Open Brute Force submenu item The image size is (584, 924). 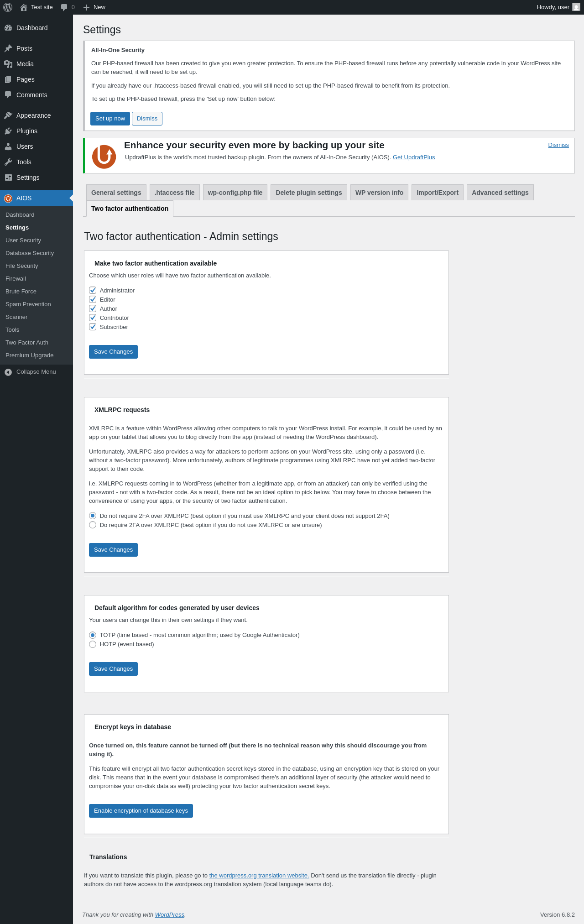pyautogui.click(x=36, y=292)
